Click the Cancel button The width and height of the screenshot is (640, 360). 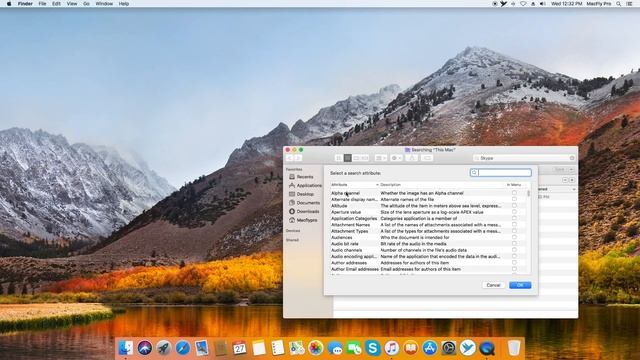[x=493, y=285]
